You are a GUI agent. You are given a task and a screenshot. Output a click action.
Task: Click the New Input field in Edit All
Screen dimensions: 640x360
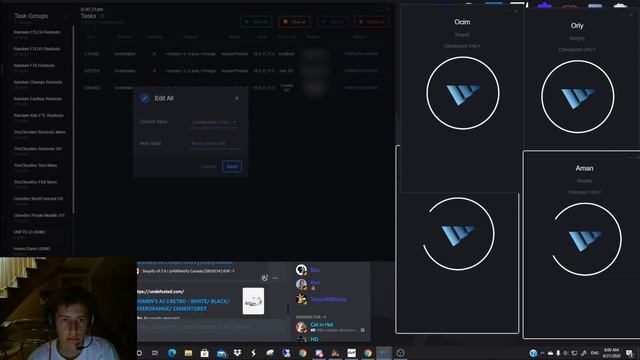pos(215,144)
